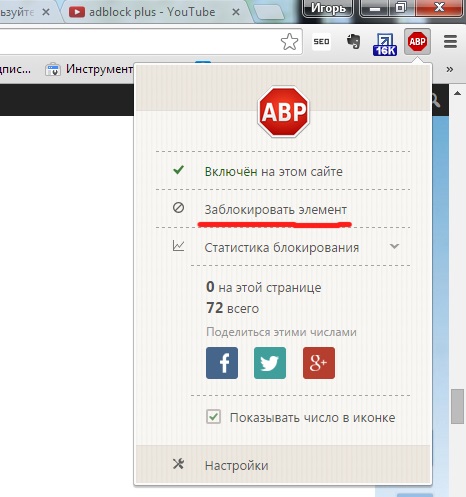Collapse 'Статистика блокирования' section chevron

[394, 246]
